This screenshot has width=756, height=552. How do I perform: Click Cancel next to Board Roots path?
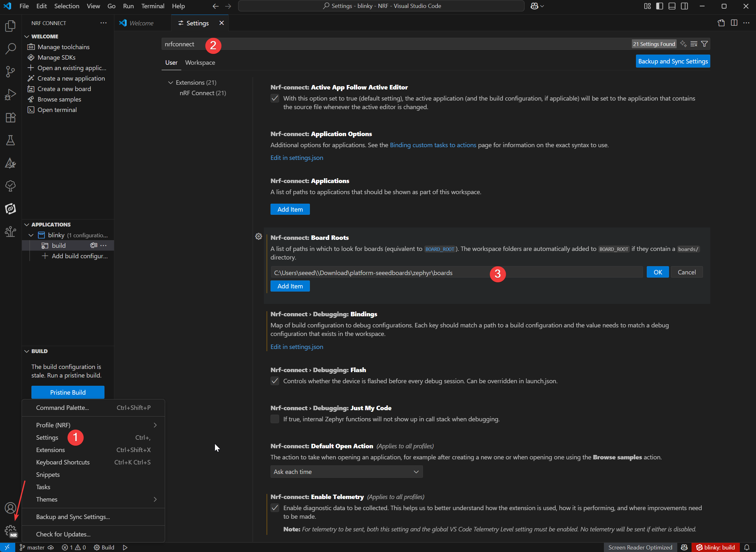[x=687, y=272]
